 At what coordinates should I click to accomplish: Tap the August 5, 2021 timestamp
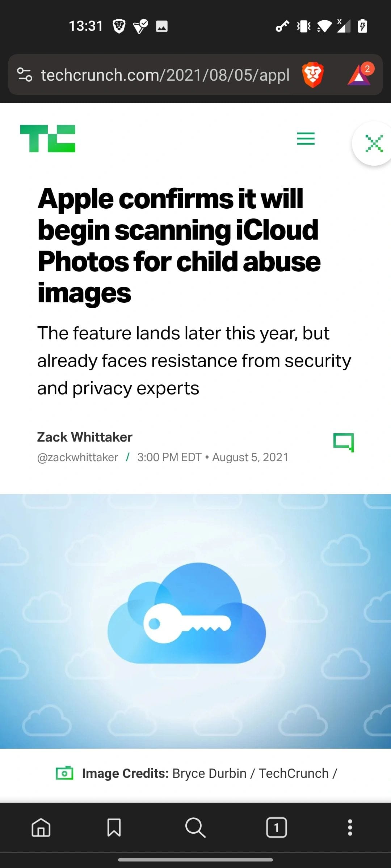(x=250, y=458)
